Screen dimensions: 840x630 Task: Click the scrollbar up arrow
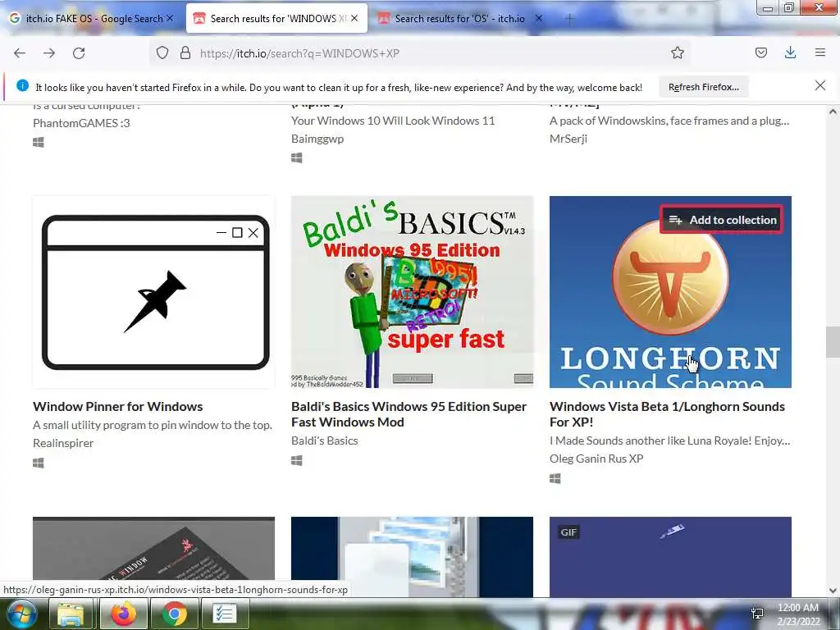coord(833,112)
